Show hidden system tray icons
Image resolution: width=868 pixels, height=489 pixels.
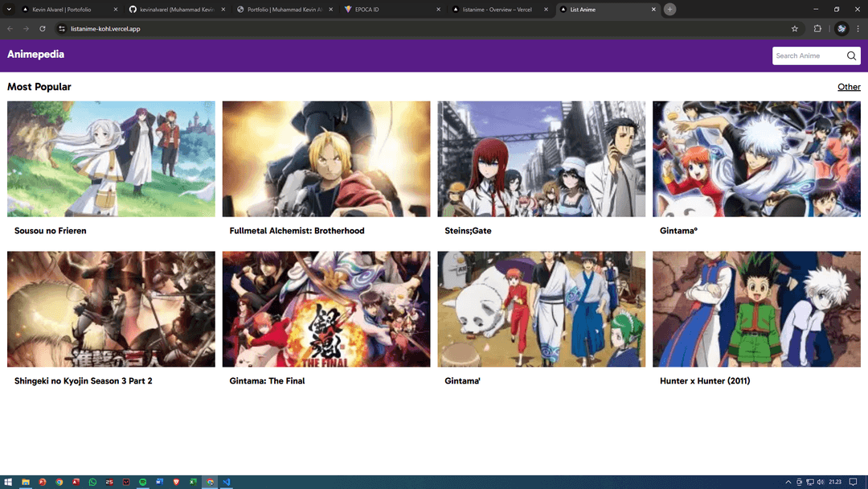[788, 482]
